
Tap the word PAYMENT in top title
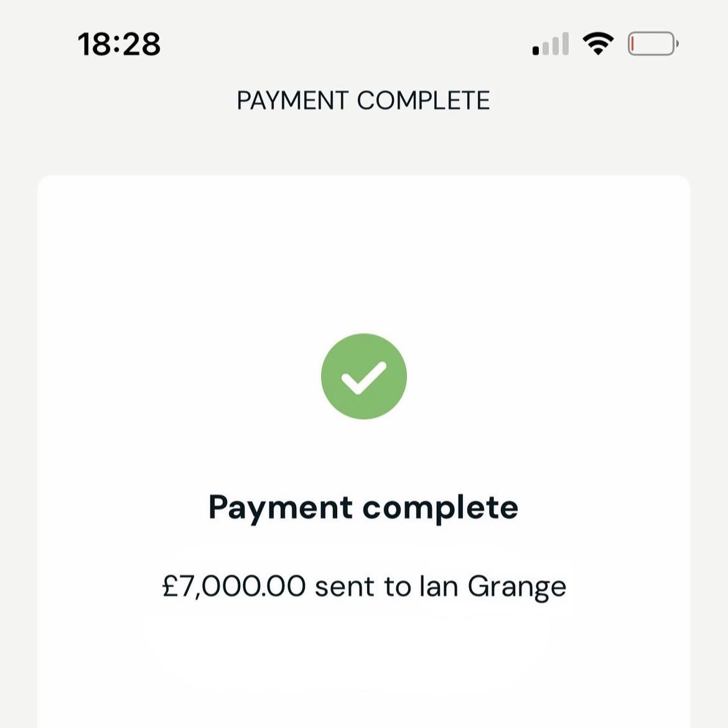click(292, 101)
